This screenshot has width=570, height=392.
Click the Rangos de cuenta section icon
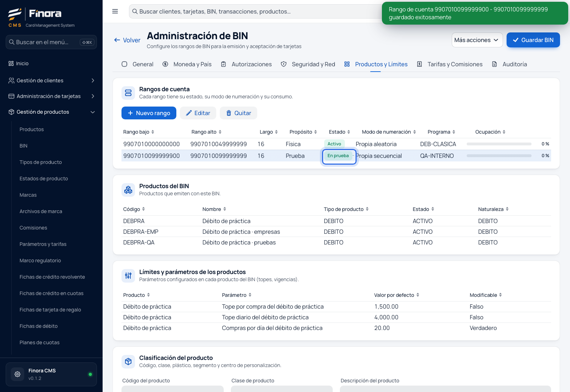pyautogui.click(x=128, y=93)
